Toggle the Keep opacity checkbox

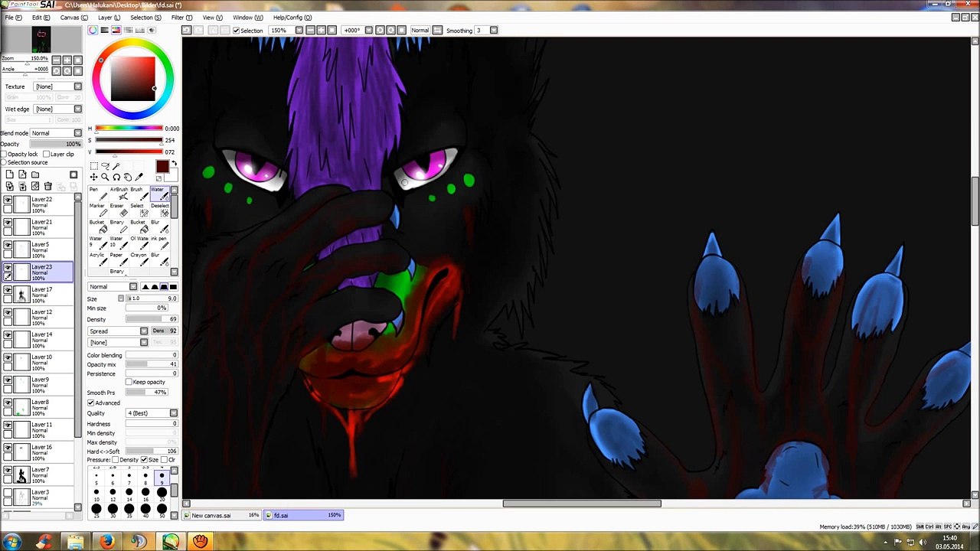coord(129,382)
